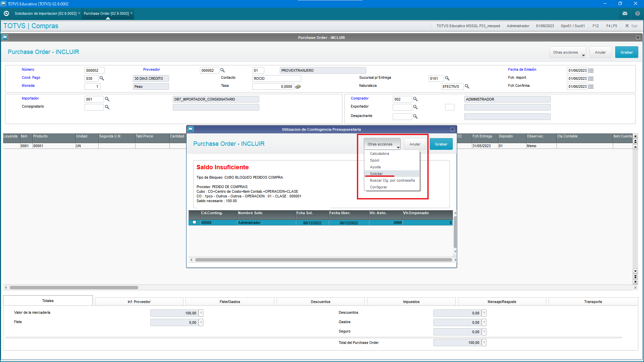Close the Utilizacion de Contingencia dialog
The height and width of the screenshot is (362, 644).
tap(452, 129)
